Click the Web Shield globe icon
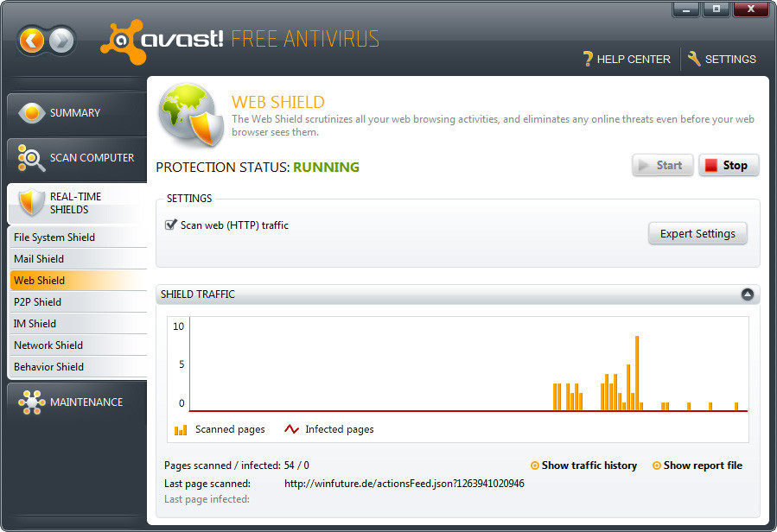The height and width of the screenshot is (532, 777). tap(191, 115)
